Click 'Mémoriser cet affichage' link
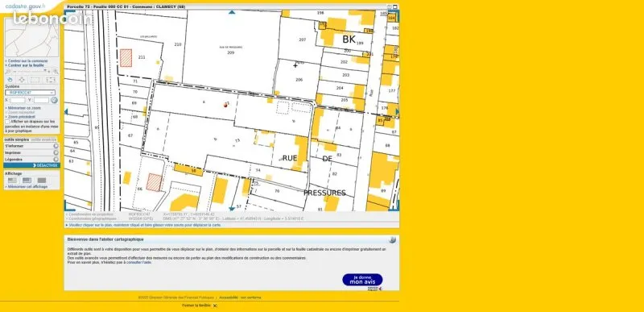 pyautogui.click(x=27, y=186)
